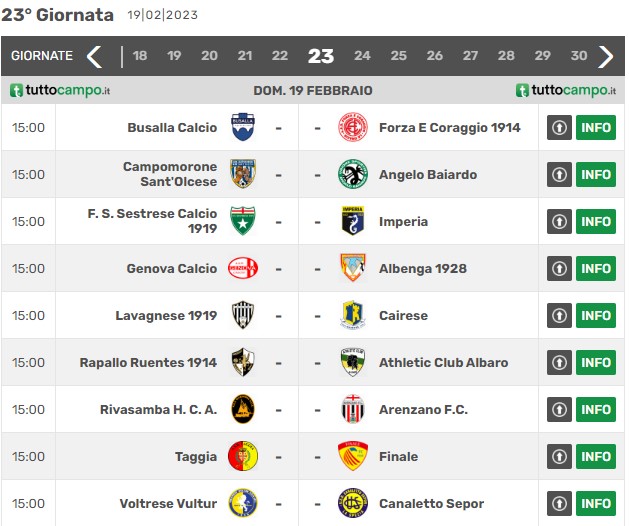
Task: Click the Forza E Coraggio 1914 crest
Action: coord(353,127)
